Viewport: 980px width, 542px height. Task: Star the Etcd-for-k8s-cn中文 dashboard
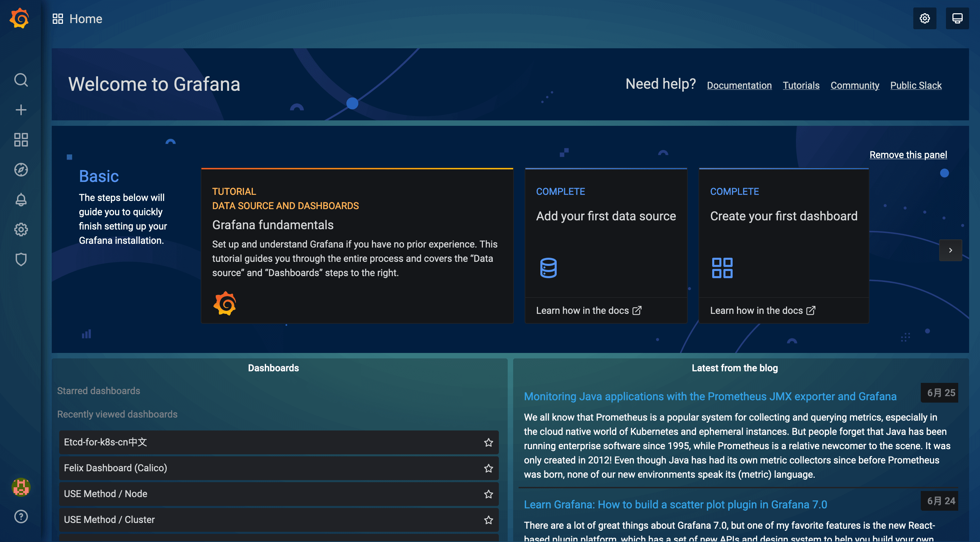pos(488,442)
